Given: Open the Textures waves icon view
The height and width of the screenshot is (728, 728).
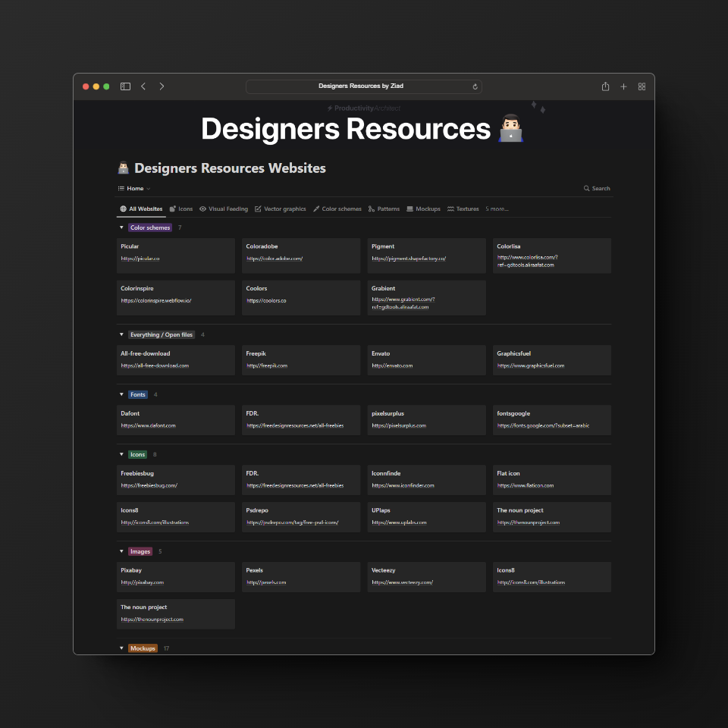Looking at the screenshot, I should 452,209.
